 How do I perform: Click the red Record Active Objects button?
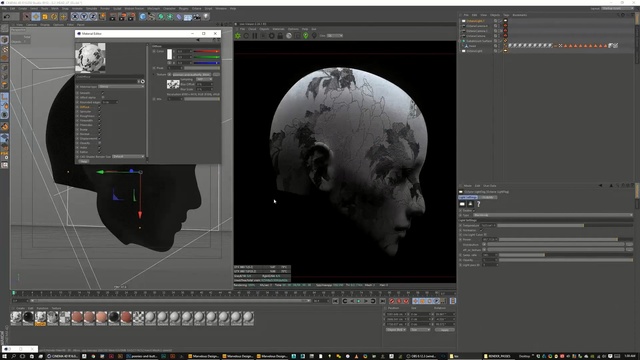[x=392, y=301]
